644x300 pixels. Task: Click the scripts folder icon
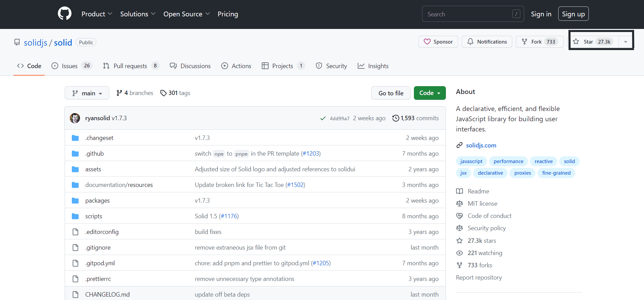[x=75, y=216]
